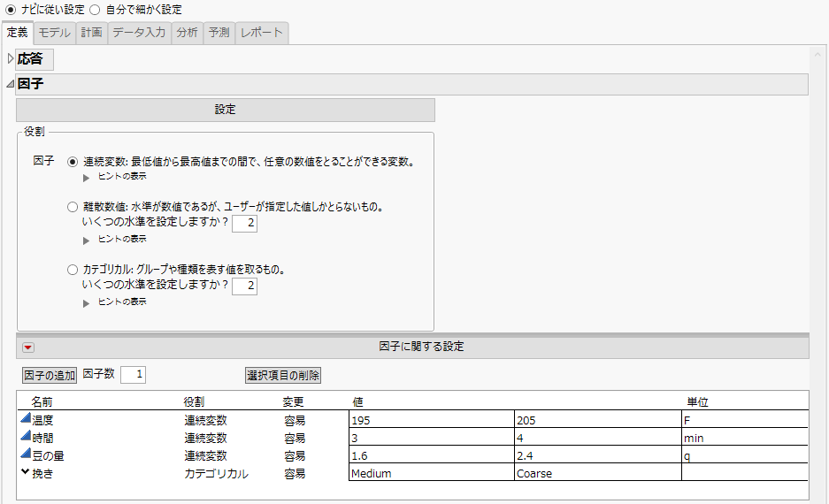The image size is (829, 504).
Task: Choose 連続変数 factor role radio button
Action: [73, 162]
